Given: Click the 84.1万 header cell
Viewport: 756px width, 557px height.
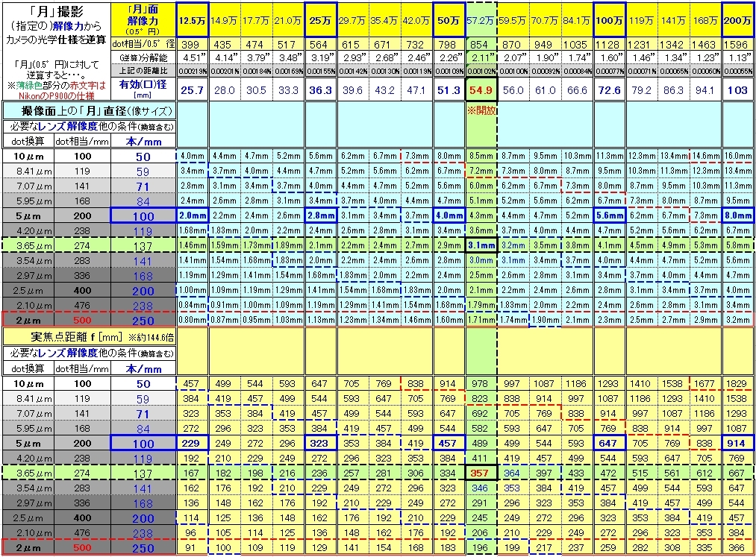Looking at the screenshot, I should [577, 20].
